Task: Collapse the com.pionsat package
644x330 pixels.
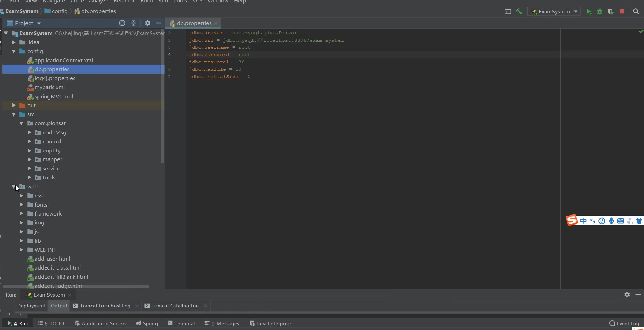Action: click(21, 123)
